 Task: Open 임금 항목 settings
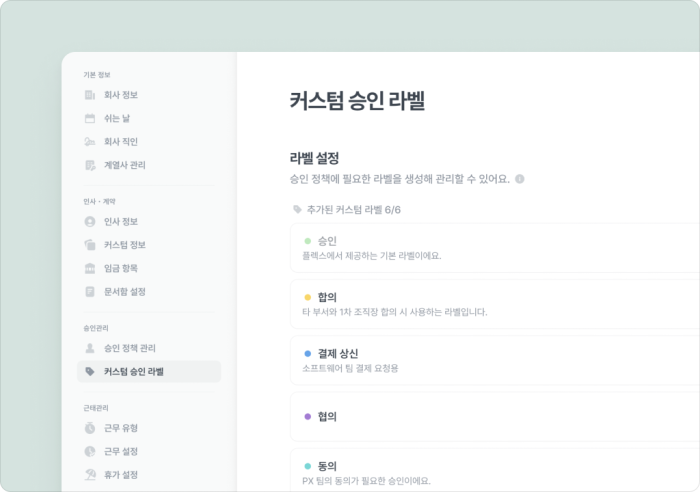coord(149,268)
